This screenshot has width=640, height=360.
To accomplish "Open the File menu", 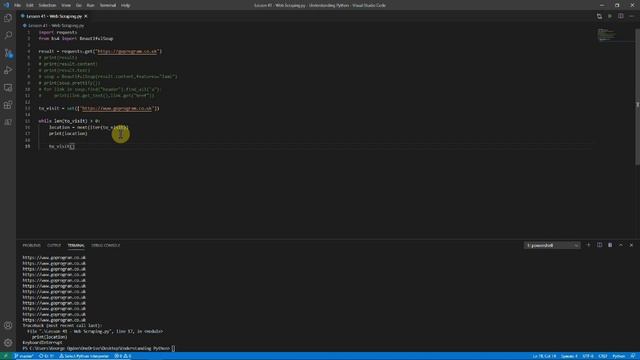I will tap(17, 5).
